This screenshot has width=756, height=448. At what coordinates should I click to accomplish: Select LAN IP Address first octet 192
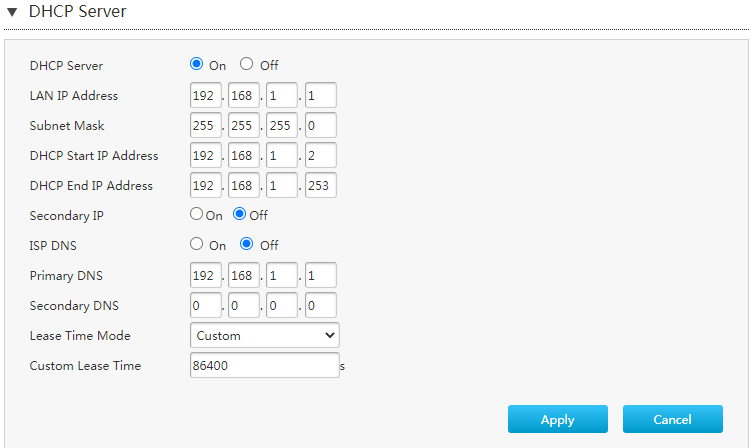pyautogui.click(x=206, y=95)
